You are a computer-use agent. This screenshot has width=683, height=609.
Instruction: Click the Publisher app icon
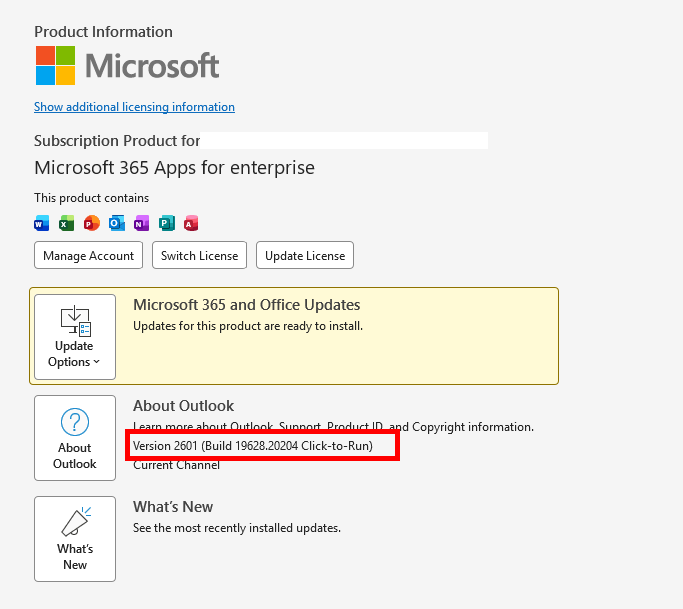point(166,223)
